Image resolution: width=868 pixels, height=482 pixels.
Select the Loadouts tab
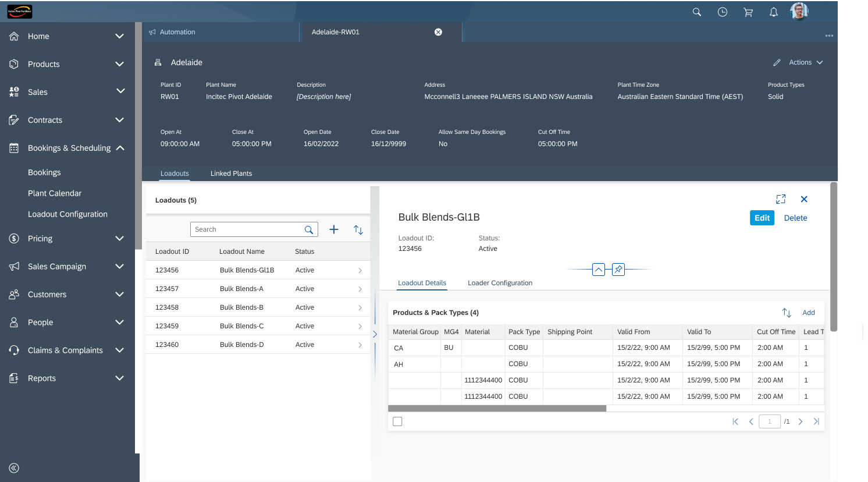click(175, 173)
